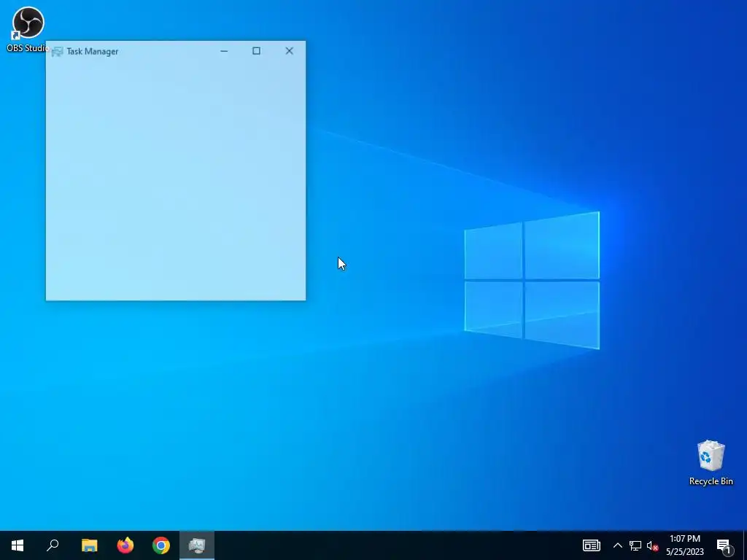Open muted volume tray icon
The height and width of the screenshot is (560, 747).
[652, 545]
